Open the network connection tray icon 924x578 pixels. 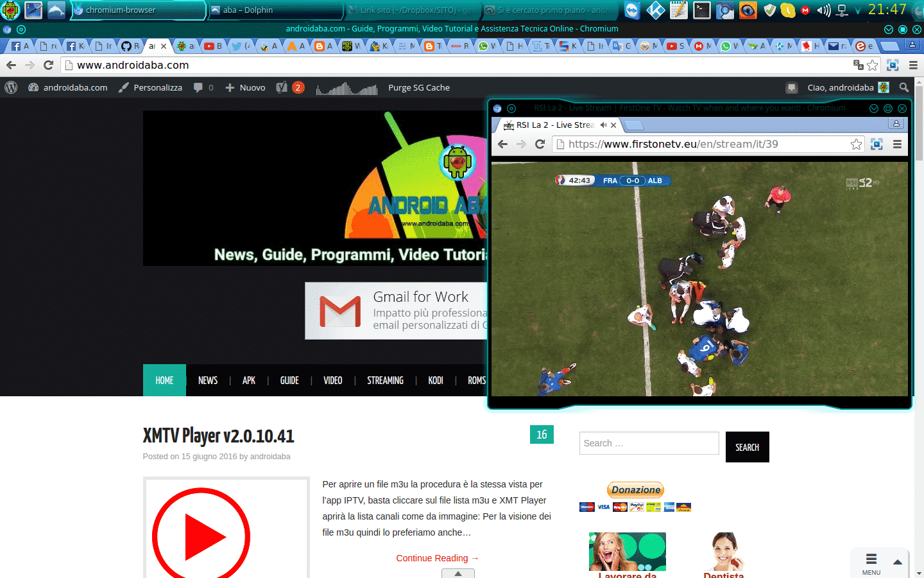[x=842, y=10]
